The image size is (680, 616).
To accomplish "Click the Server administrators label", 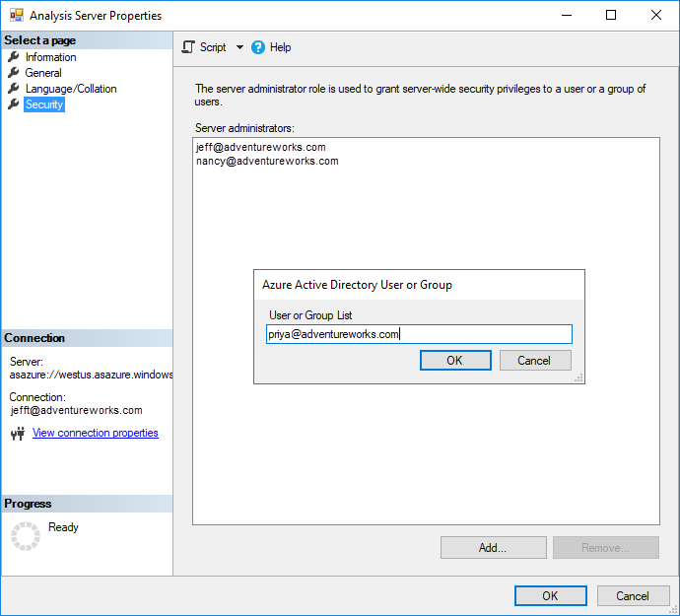I will point(244,128).
